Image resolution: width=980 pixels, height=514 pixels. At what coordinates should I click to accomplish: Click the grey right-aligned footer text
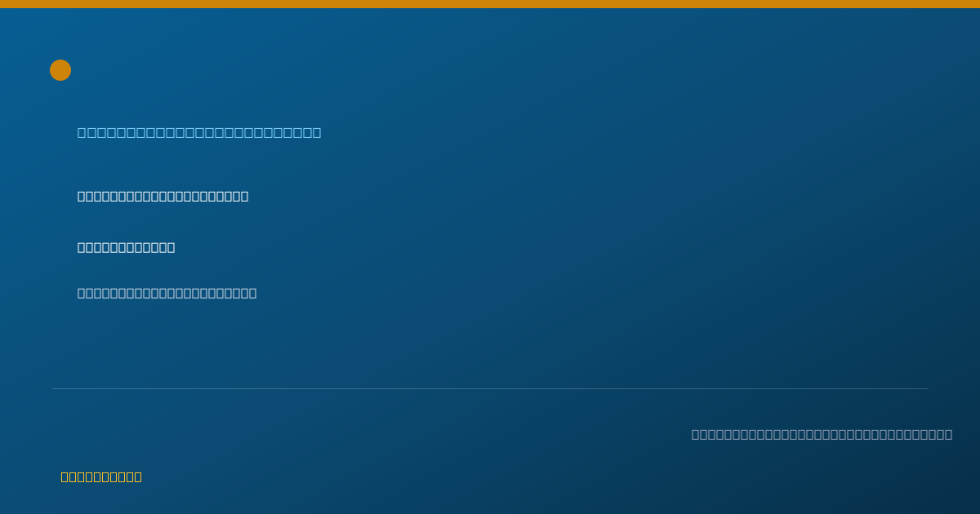tap(822, 434)
